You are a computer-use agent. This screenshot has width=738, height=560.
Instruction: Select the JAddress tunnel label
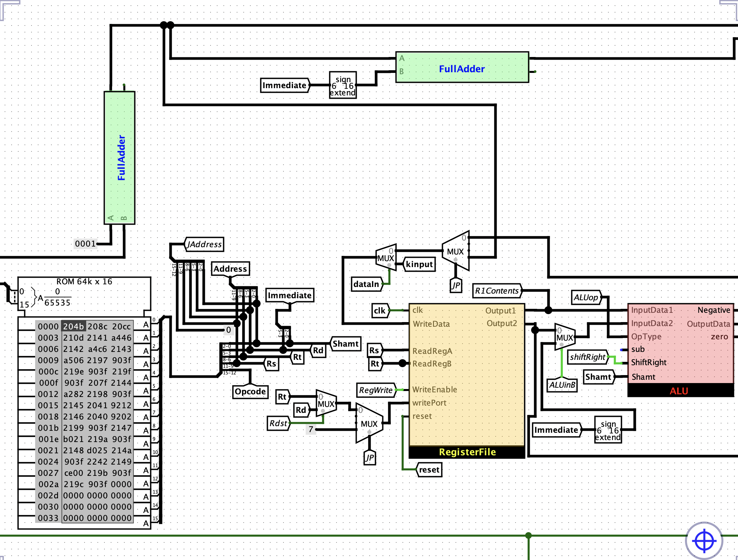coord(204,244)
